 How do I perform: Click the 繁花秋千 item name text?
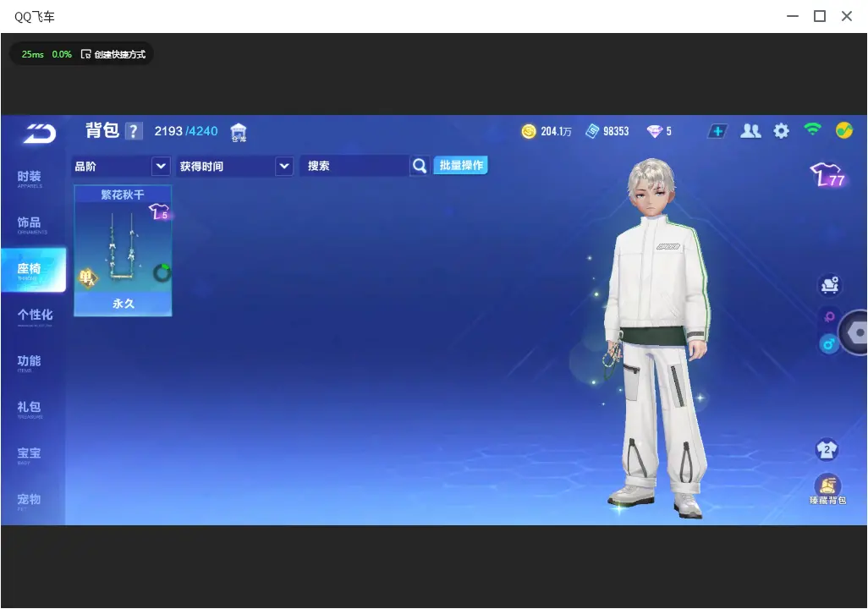(x=123, y=195)
